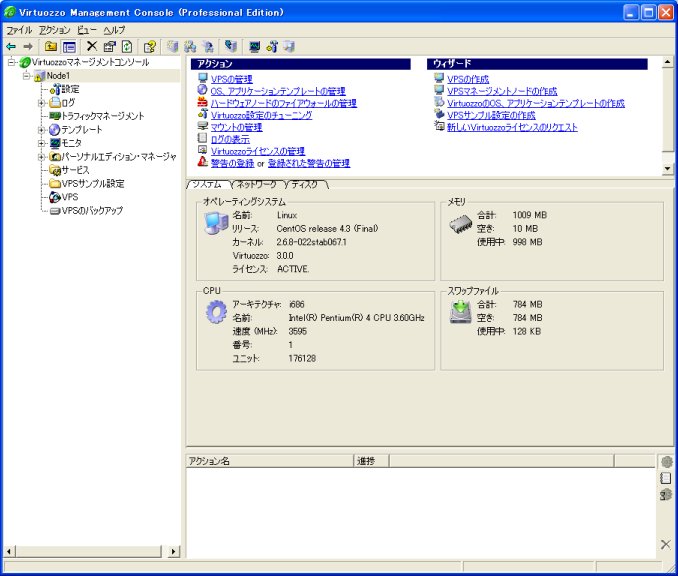The height and width of the screenshot is (576, 678).
Task: Open the properties toolbar icon
Action: 110,46
